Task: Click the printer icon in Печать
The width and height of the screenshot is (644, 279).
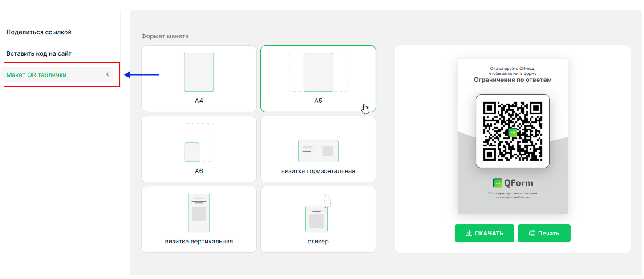Action: pyautogui.click(x=532, y=233)
